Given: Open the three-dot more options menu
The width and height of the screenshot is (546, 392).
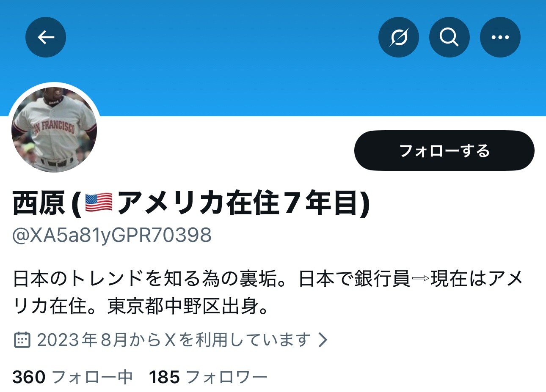Looking at the screenshot, I should click(x=500, y=37).
